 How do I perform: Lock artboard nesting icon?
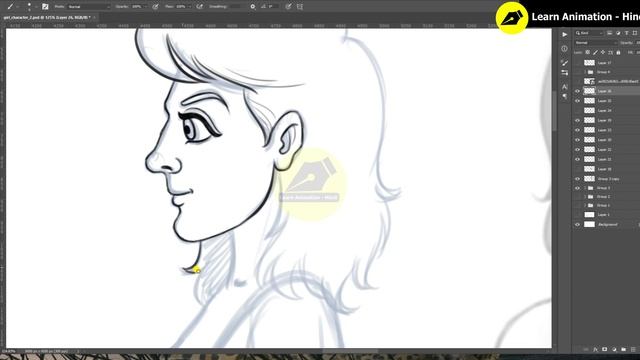611,53
